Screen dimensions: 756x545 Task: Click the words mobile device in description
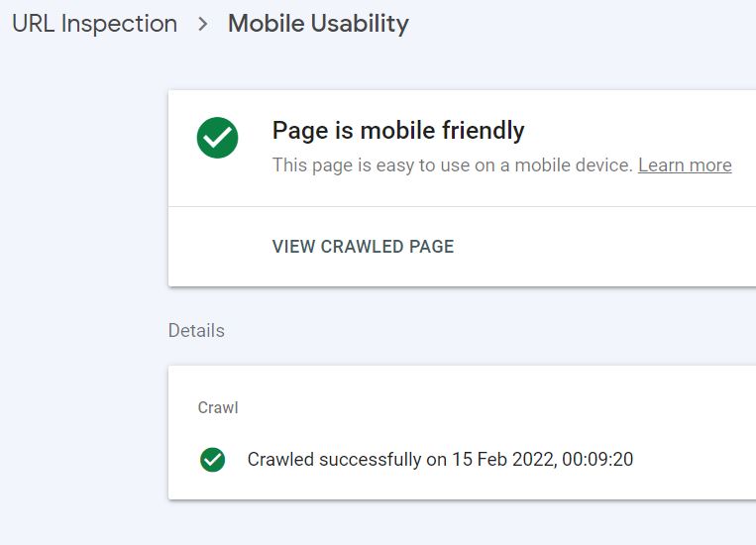pos(574,165)
